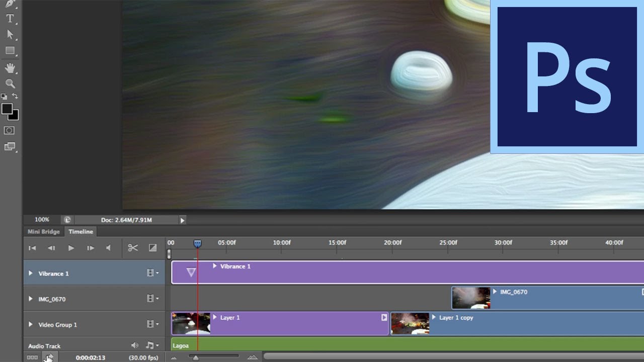Image resolution: width=644 pixels, height=362 pixels.
Task: Expand the Layer 1 clip triangle
Action: 215,317
